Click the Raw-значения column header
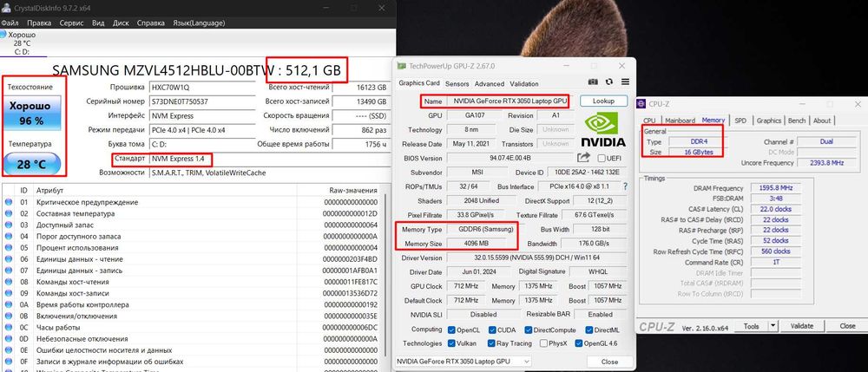Screen dimensions: 868x372 (x=339, y=190)
